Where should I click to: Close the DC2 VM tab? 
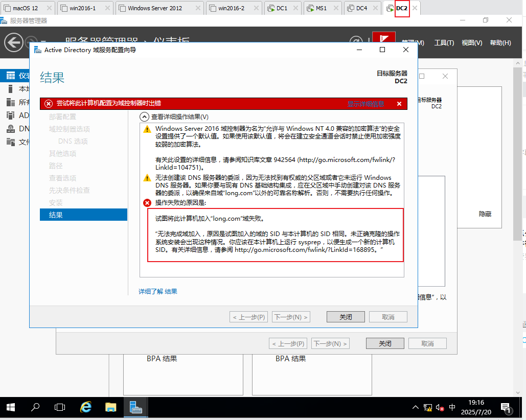point(415,8)
